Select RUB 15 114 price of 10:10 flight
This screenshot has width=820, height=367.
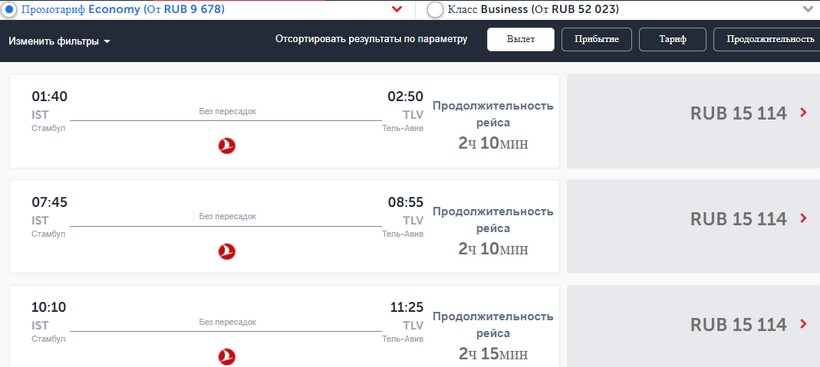click(x=738, y=324)
